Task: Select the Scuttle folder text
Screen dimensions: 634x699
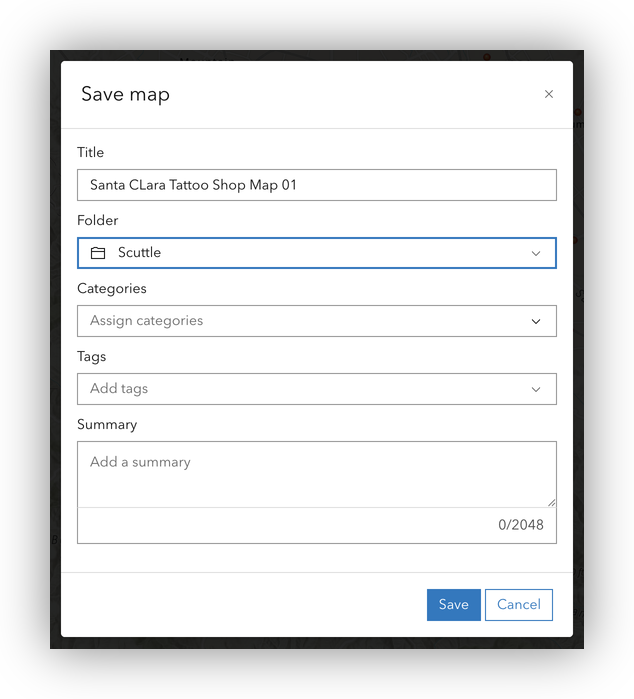Action: 139,253
